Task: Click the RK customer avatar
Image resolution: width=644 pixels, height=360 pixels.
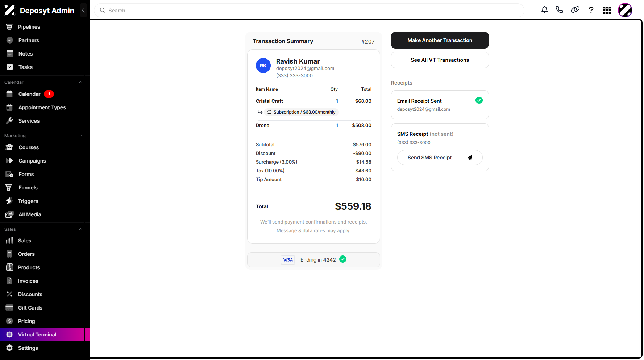Action: coord(263,66)
